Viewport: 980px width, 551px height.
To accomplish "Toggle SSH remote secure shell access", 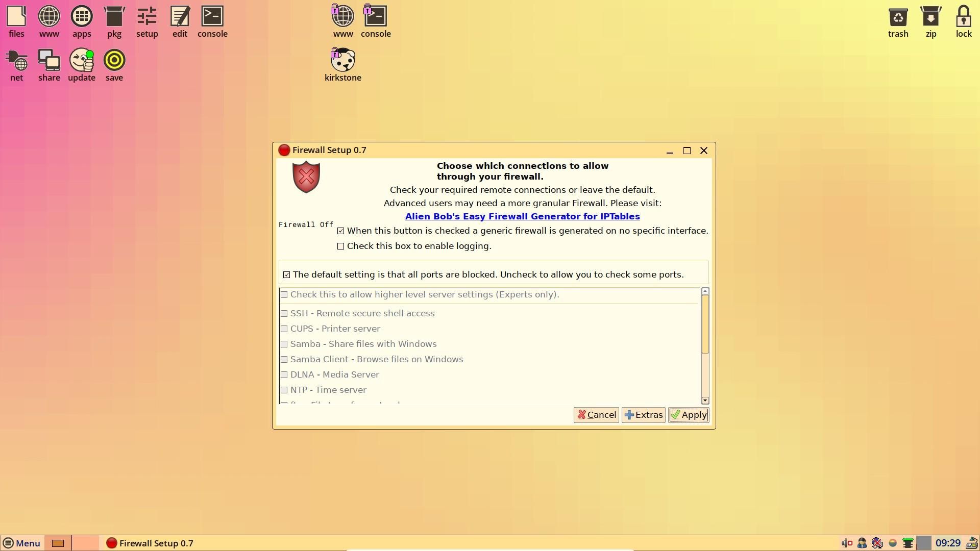I will click(x=284, y=313).
